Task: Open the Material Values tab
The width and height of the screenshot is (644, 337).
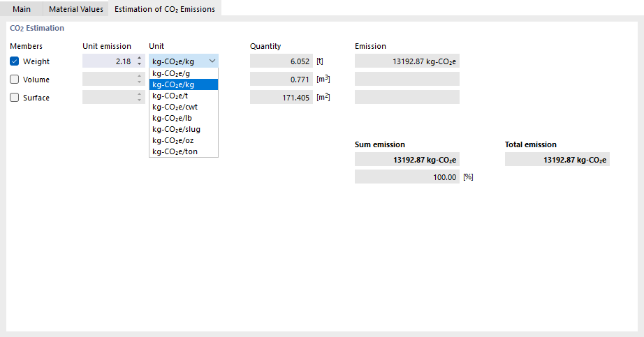Action: coord(76,9)
